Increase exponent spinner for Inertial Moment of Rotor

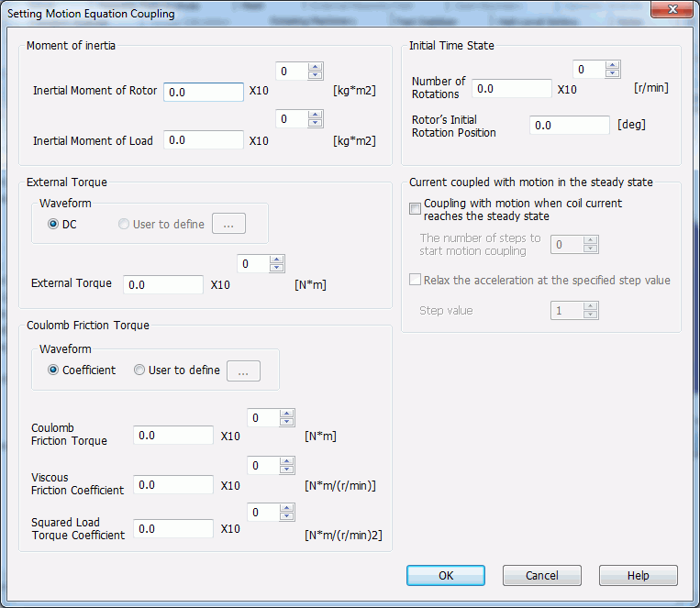coord(316,67)
